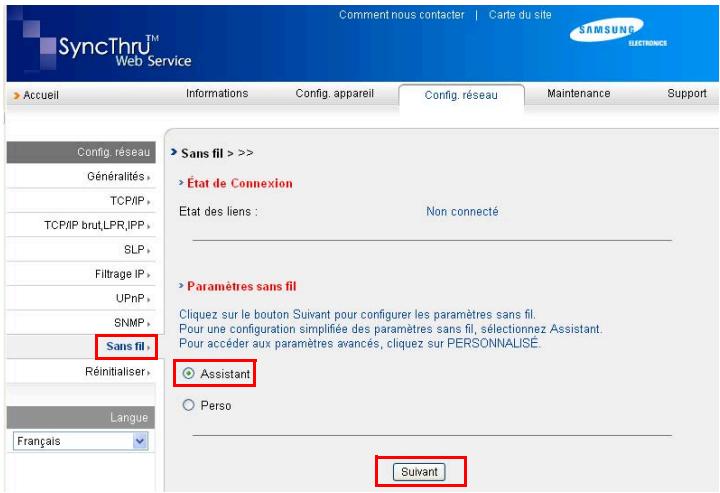Switch to the Config. réseau tab

[x=461, y=95]
